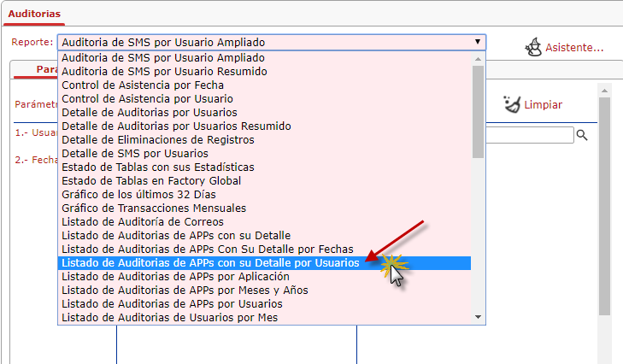Select Gráfico de Transacciones Mensuales

pos(265,208)
